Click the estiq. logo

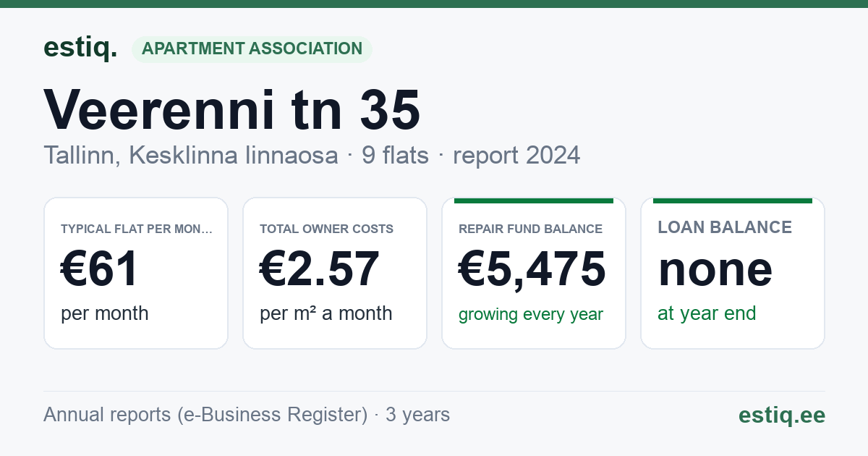click(x=80, y=48)
